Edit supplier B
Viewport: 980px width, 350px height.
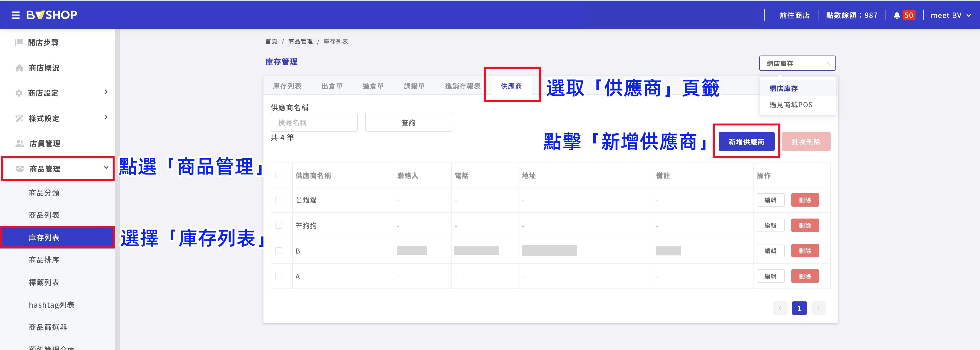(x=770, y=251)
